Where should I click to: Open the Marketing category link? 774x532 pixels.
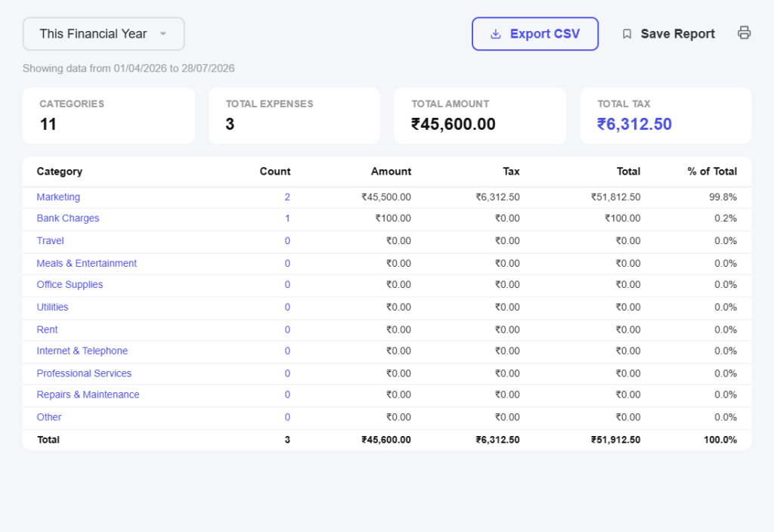(x=58, y=197)
